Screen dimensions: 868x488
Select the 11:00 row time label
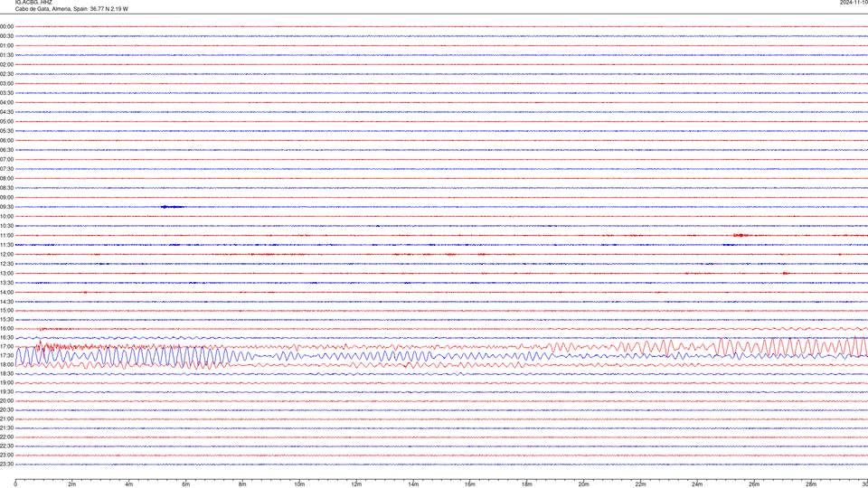coord(6,235)
